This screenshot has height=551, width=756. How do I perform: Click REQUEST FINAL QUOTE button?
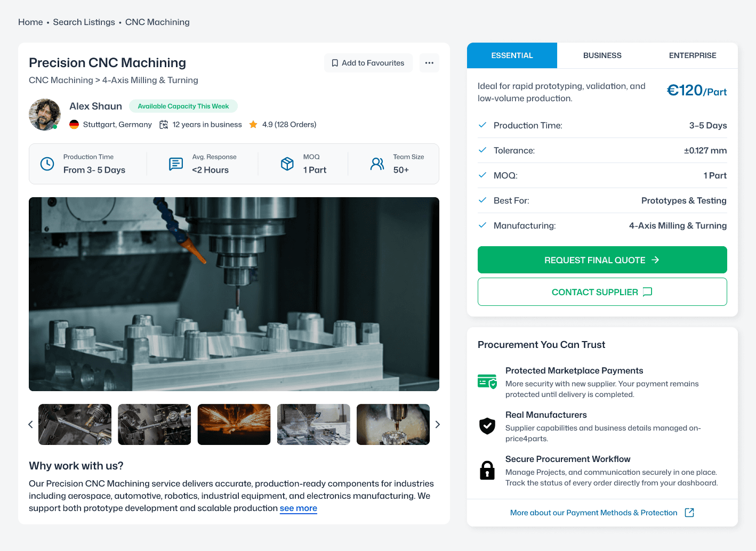coord(602,260)
